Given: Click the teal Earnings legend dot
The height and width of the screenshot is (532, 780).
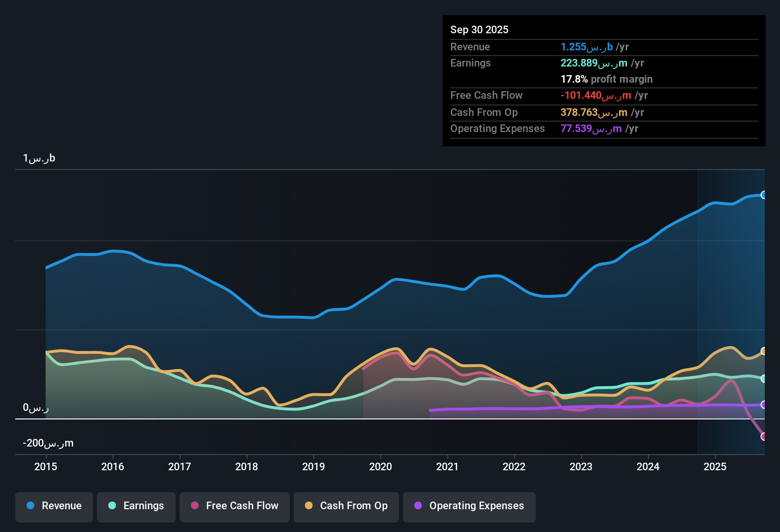Looking at the screenshot, I should pyautogui.click(x=112, y=506).
